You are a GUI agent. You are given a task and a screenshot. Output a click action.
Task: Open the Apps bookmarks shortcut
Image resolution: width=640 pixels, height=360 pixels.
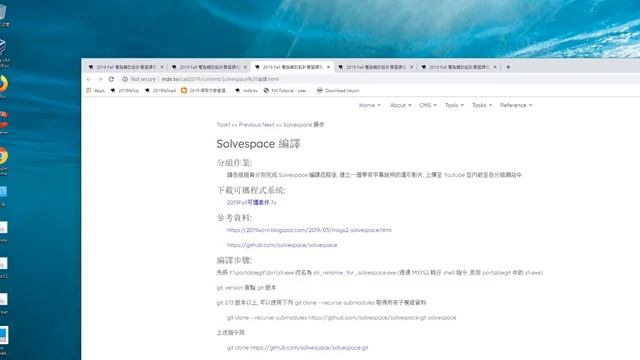(96, 91)
